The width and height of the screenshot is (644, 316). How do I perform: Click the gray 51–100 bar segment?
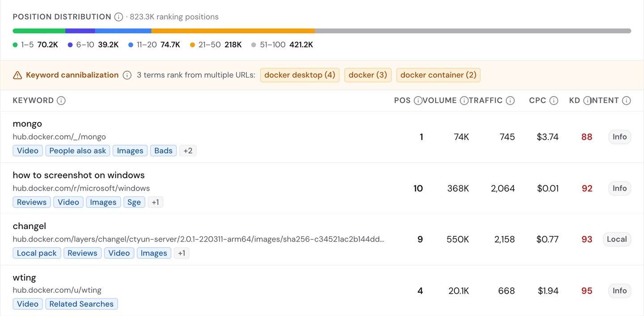[x=473, y=31]
